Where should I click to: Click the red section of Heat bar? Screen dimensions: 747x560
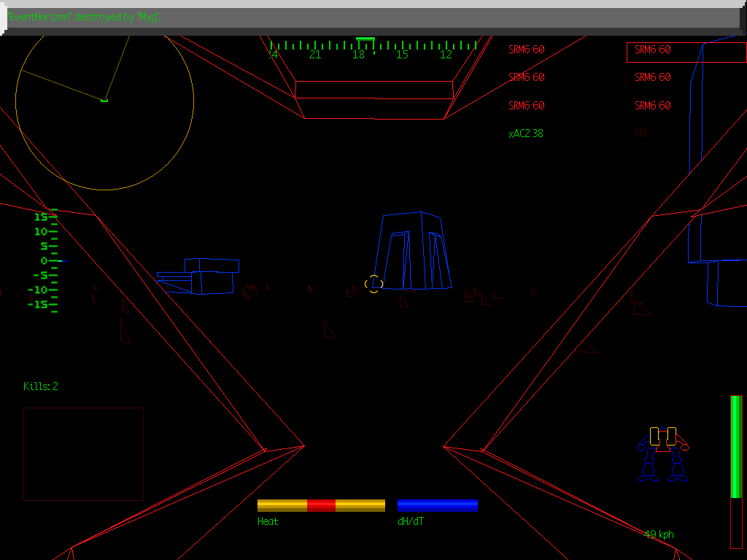click(x=321, y=505)
